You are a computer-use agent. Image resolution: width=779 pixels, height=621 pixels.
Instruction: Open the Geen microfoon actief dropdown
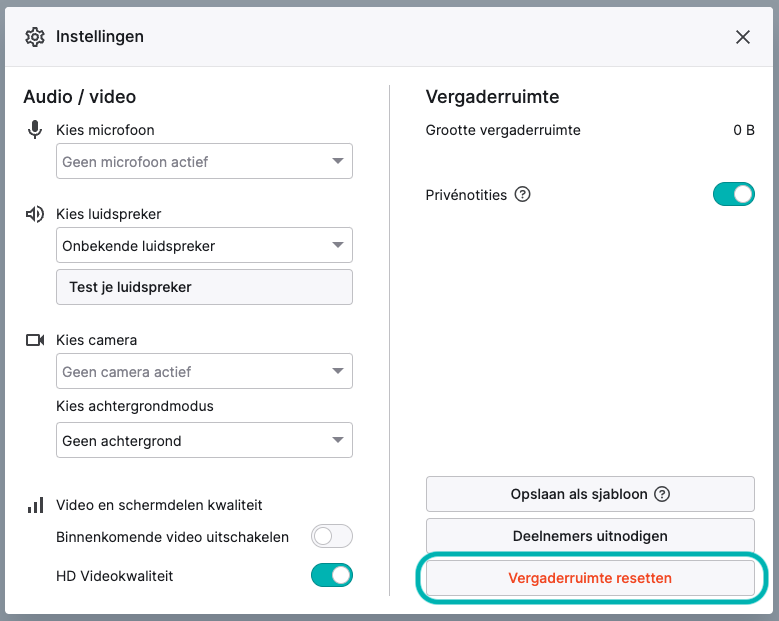pyautogui.click(x=204, y=161)
